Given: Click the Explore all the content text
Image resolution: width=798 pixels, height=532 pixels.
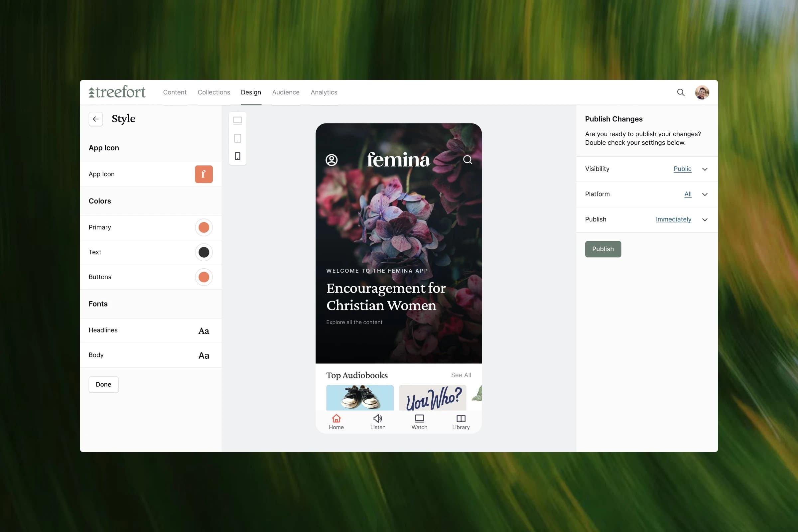Looking at the screenshot, I should [354, 322].
